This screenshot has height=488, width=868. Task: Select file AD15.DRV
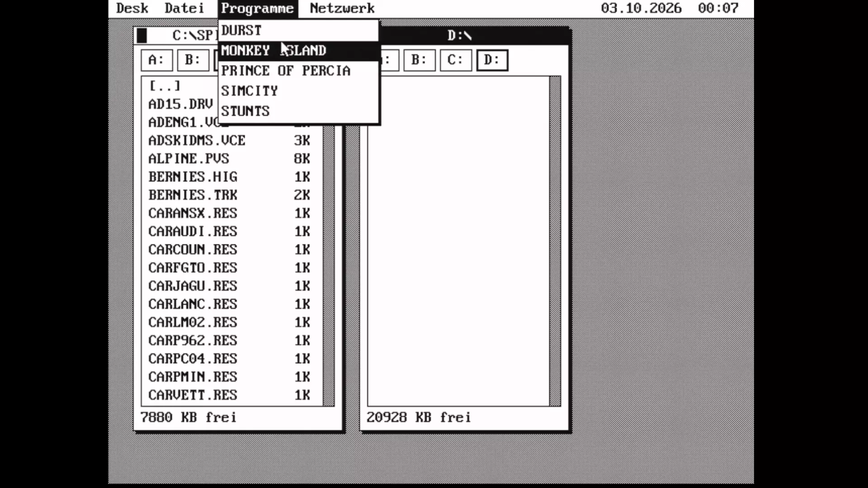click(x=181, y=104)
